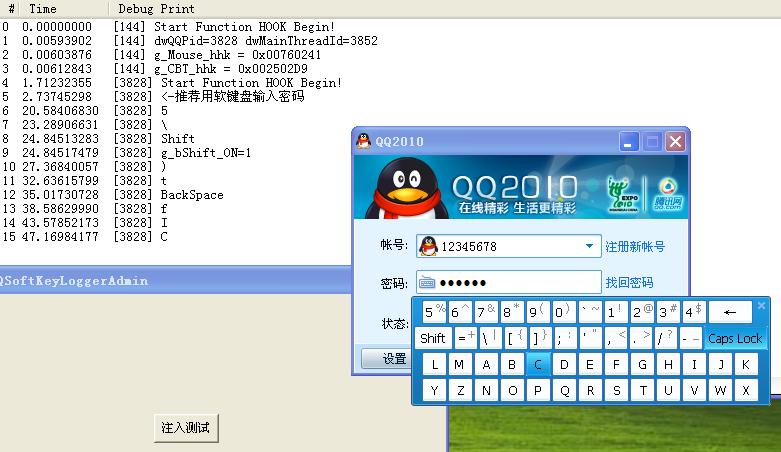This screenshot has height=452, width=781.
Task: Click the 2 @ key on soft keyboard
Action: 642,312
